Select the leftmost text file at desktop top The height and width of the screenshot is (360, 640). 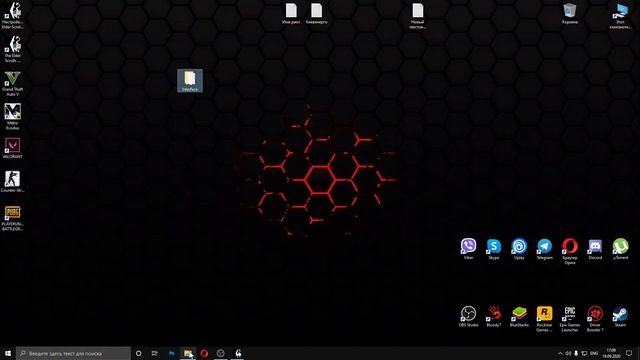[291, 13]
